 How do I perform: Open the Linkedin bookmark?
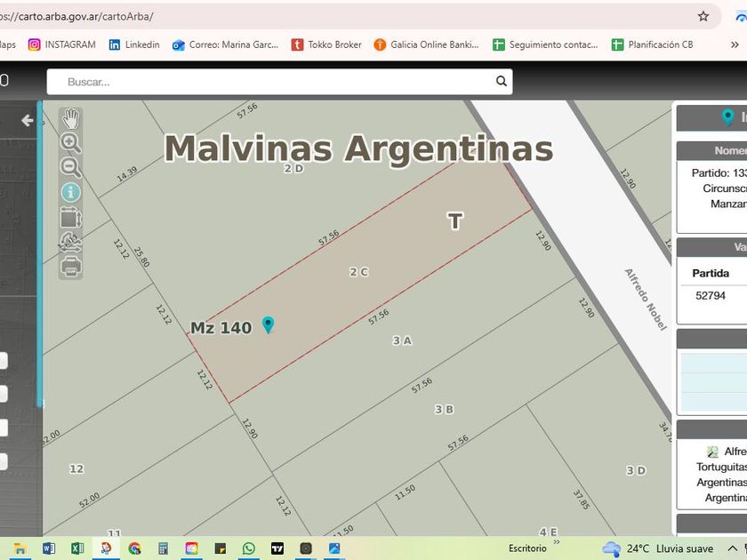(134, 44)
